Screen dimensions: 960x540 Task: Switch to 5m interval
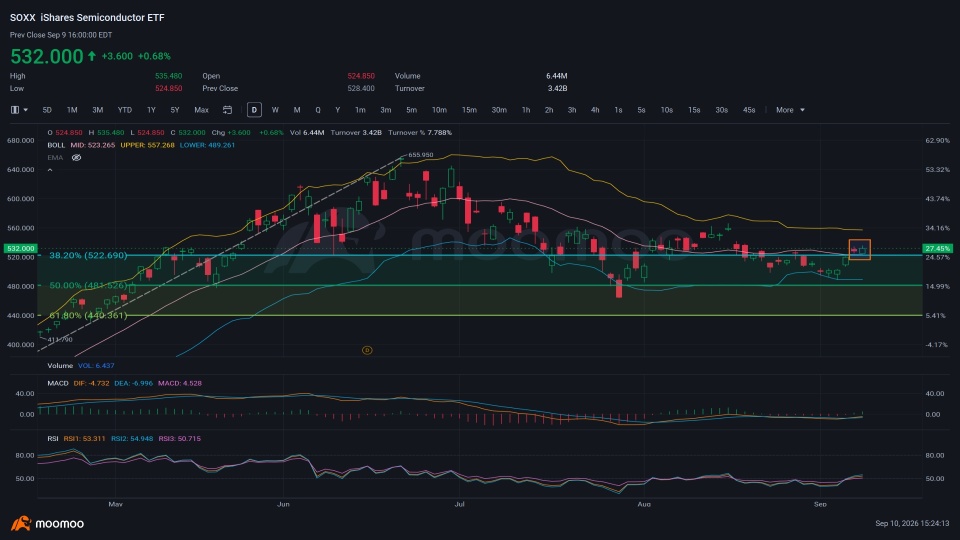411,110
